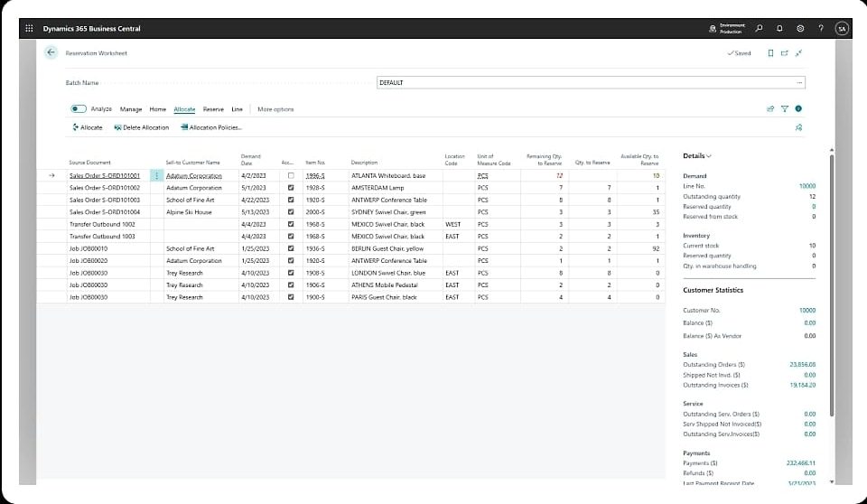
Task: Uncheck Accept box for AMSTERDAM Lamp row
Action: [291, 188]
